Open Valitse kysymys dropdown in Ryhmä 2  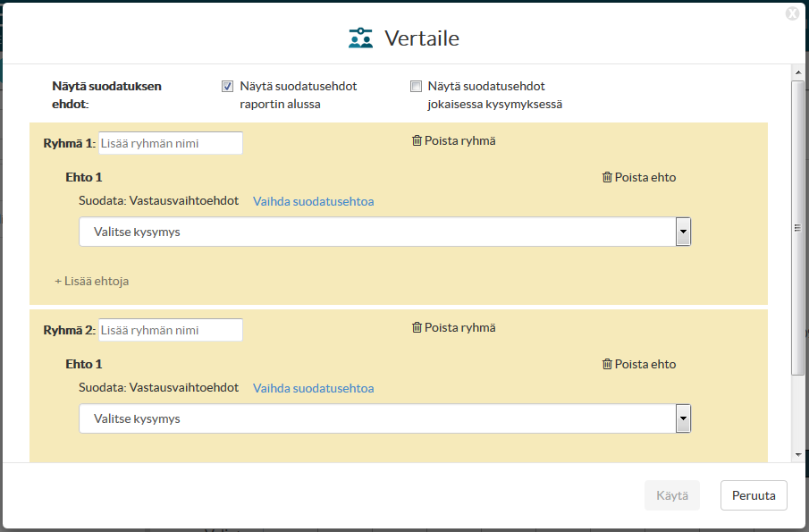[384, 418]
